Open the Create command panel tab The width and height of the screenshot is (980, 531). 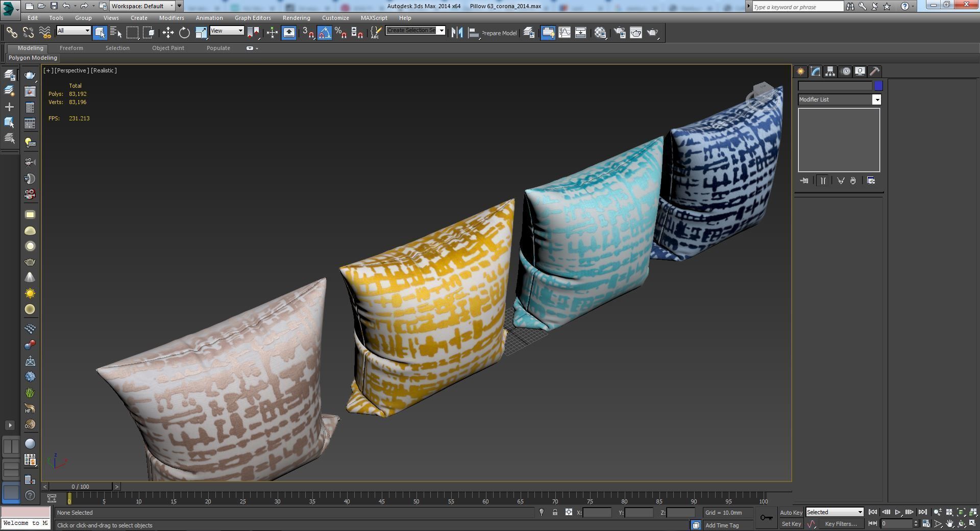[x=800, y=71]
